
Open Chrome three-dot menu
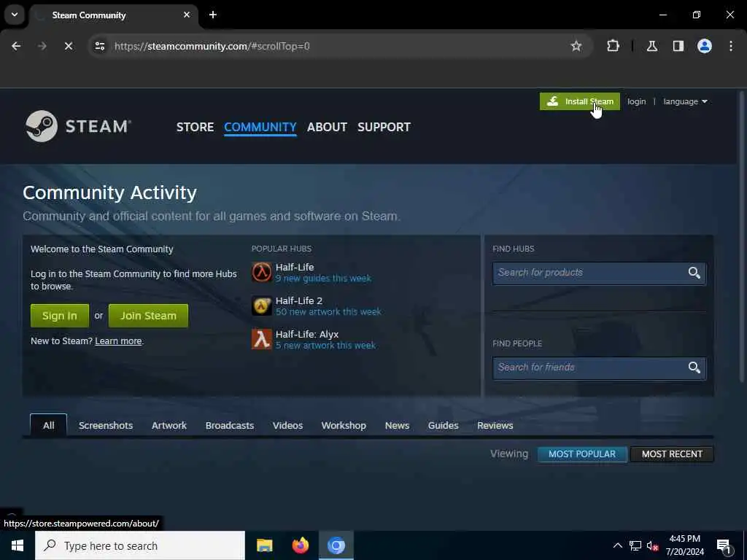click(731, 46)
